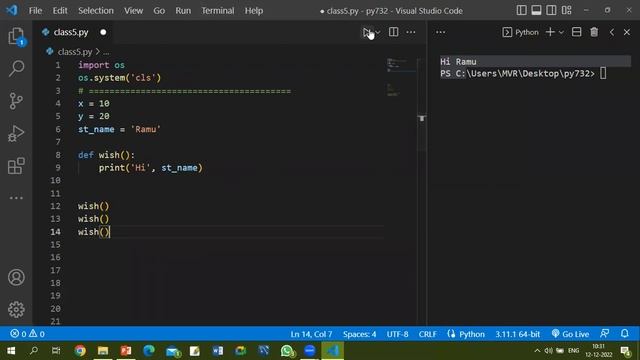Click line number 14 in gutter
Image resolution: width=640 pixels, height=360 pixels.
tap(56, 231)
